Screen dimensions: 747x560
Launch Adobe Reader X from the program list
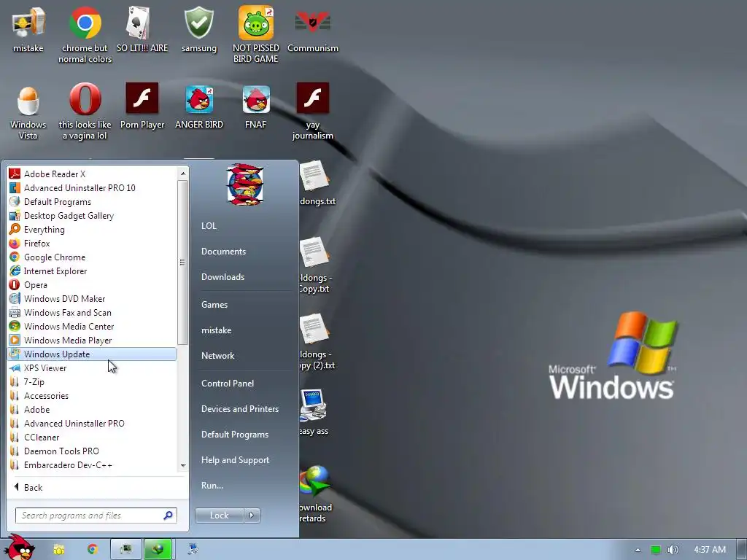point(92,174)
